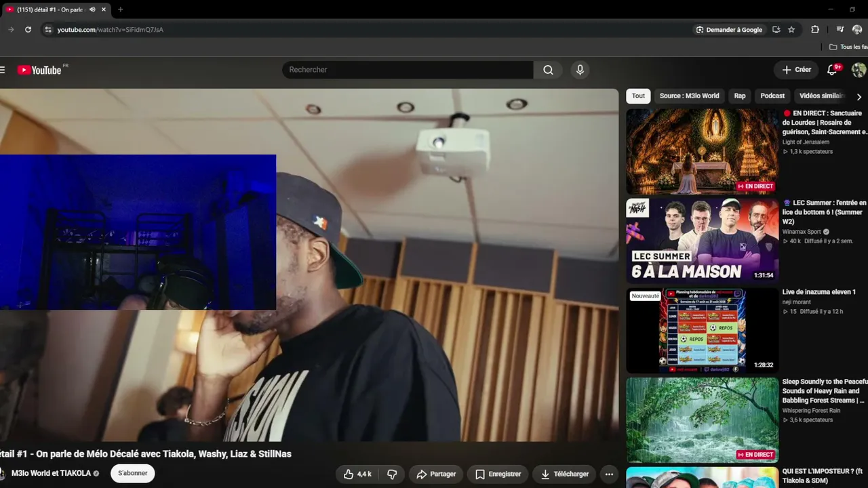Image resolution: width=868 pixels, height=488 pixels.
Task: Open the LEC Summer 6 à la maison thumbnail
Action: pos(702,241)
